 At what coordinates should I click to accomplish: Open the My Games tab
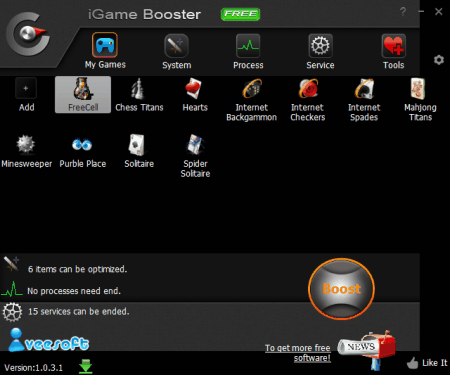click(x=105, y=51)
